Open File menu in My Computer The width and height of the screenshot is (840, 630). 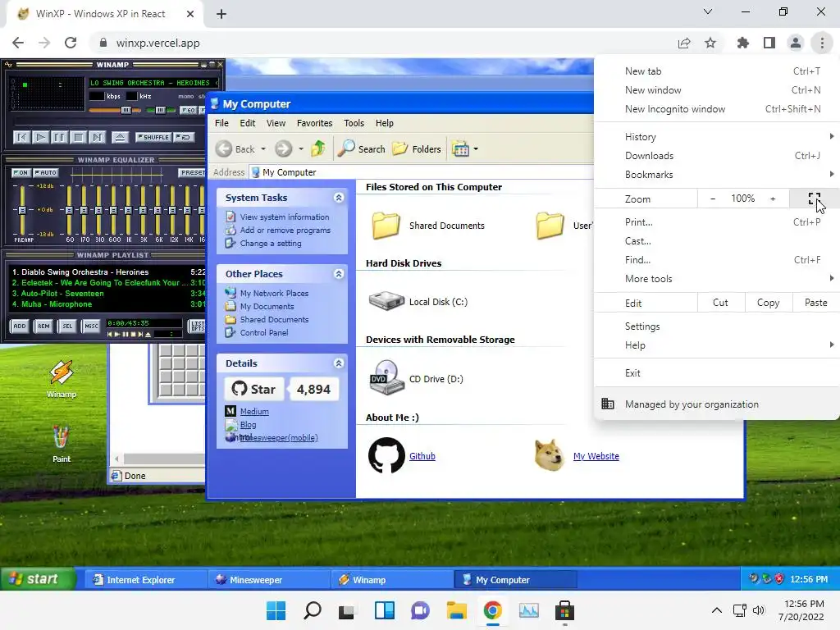221,123
